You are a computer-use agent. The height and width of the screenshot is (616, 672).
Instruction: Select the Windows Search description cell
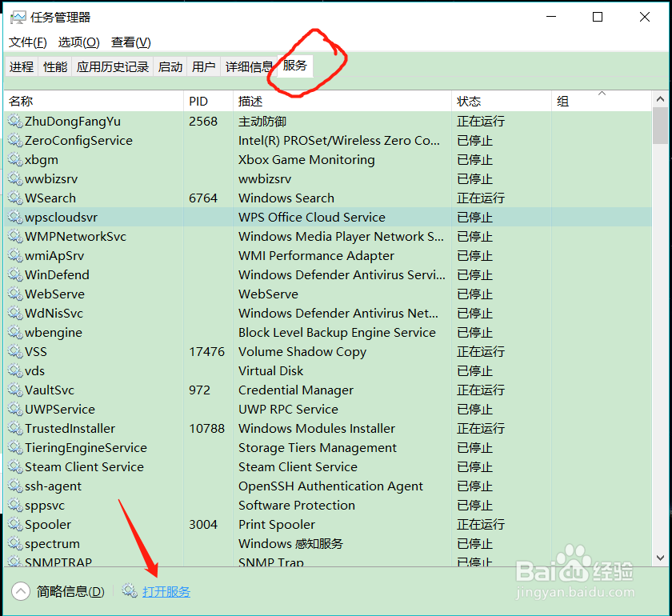coord(286,198)
